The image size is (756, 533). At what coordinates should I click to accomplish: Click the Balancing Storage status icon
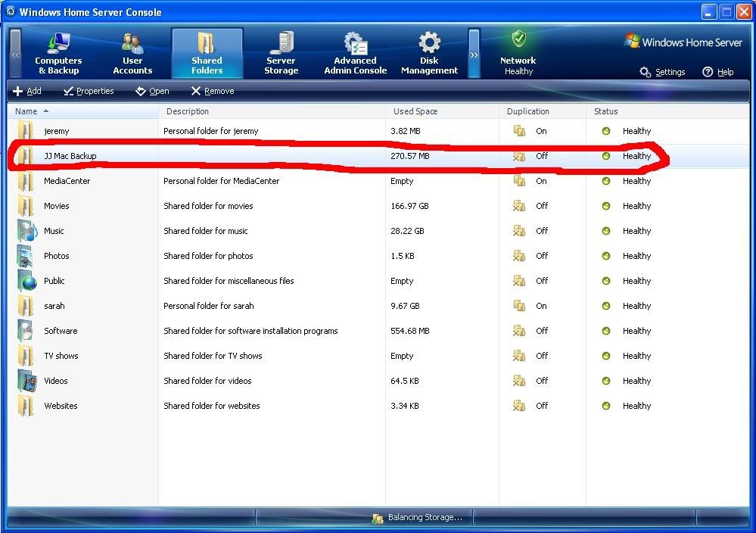[378, 518]
